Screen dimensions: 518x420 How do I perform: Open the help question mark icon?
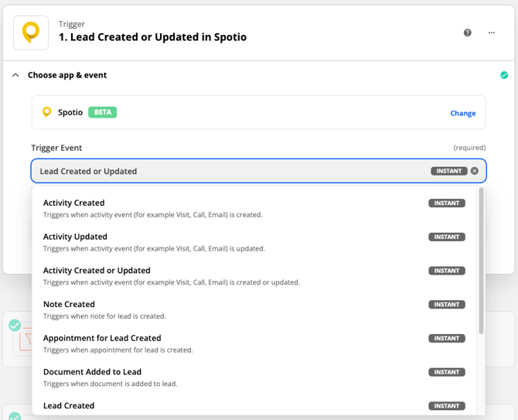[x=468, y=32]
